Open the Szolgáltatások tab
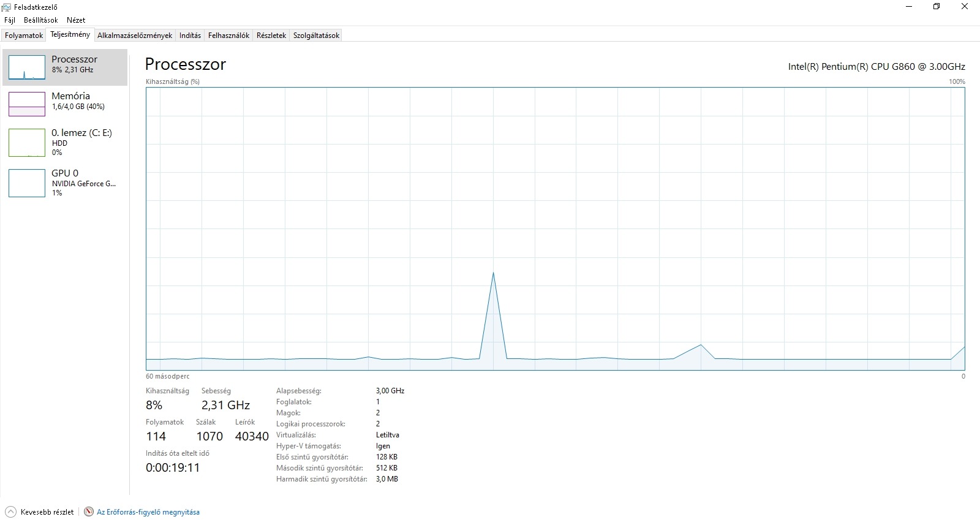This screenshot has height=525, width=980. click(316, 36)
